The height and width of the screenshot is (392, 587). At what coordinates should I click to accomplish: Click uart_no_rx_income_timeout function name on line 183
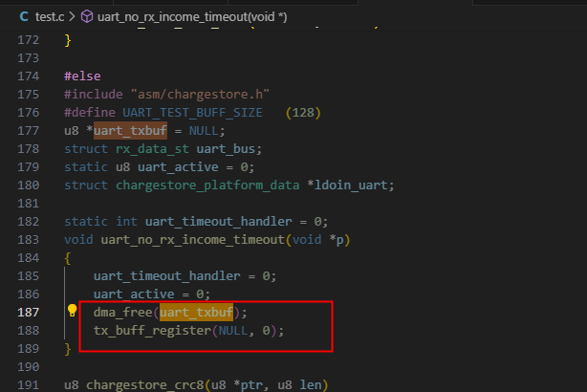click(x=193, y=240)
